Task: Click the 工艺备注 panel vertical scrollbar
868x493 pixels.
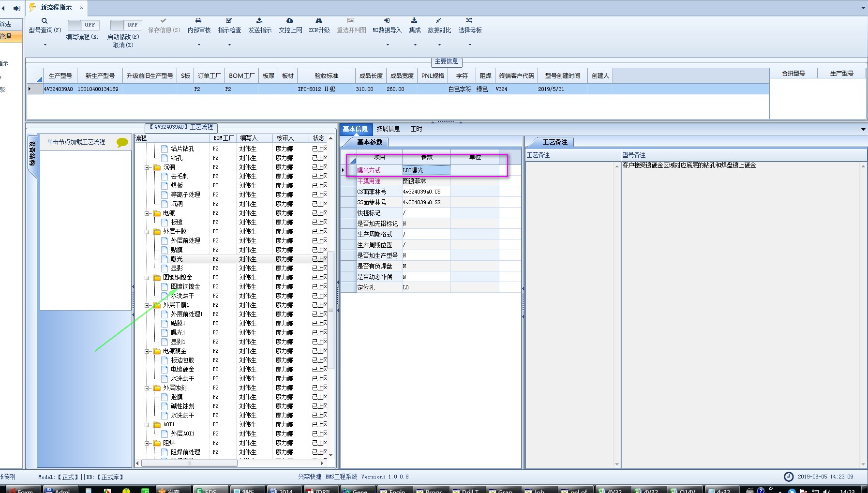Action: click(617, 315)
